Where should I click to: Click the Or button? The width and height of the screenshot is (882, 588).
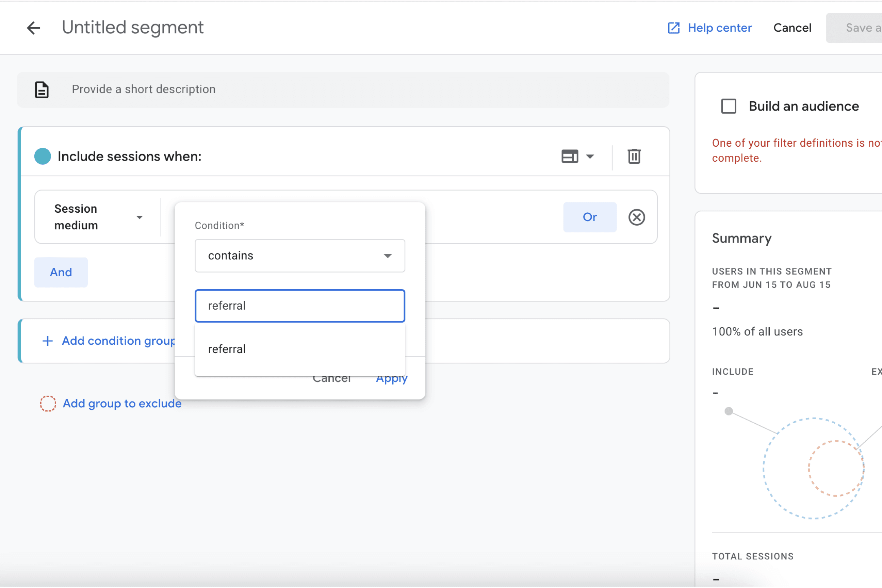pos(589,217)
